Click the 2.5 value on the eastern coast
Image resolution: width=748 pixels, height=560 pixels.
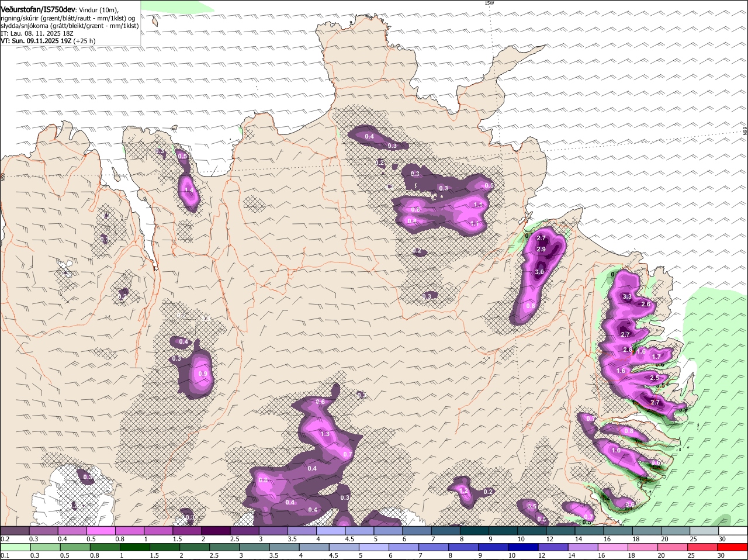pos(654,378)
